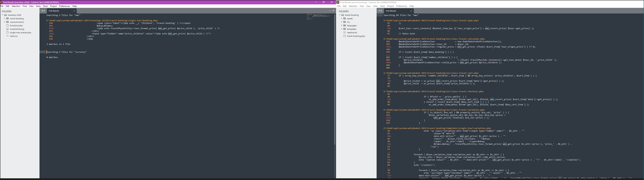
Task: Open readme.txt in the right sidebar
Action: point(352,33)
